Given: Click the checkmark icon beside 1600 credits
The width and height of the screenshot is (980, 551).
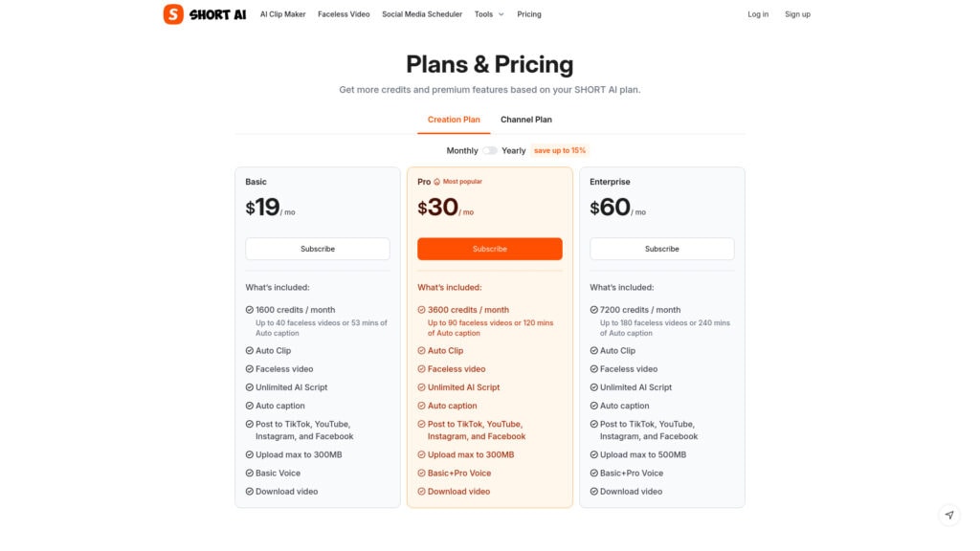Looking at the screenshot, I should tap(250, 310).
